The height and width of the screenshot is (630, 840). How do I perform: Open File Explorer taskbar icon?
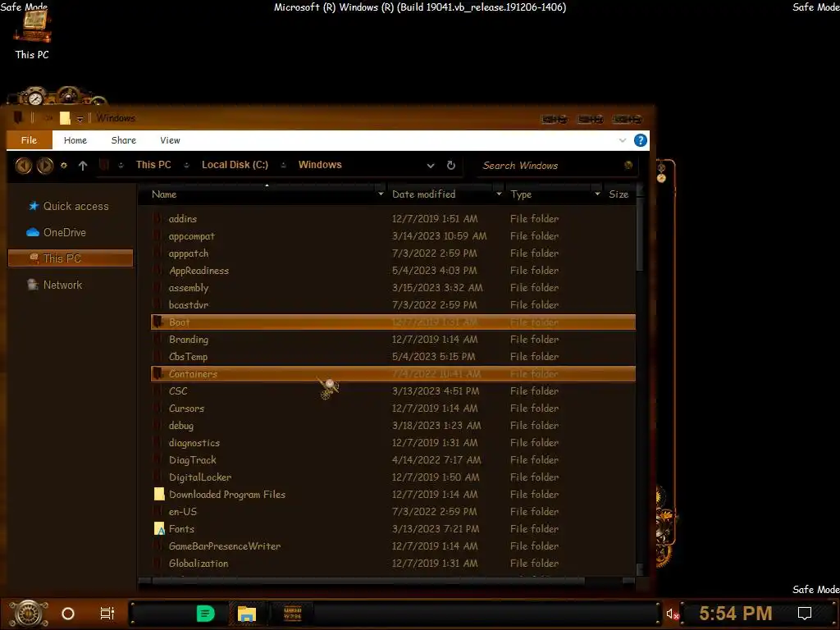pos(246,614)
